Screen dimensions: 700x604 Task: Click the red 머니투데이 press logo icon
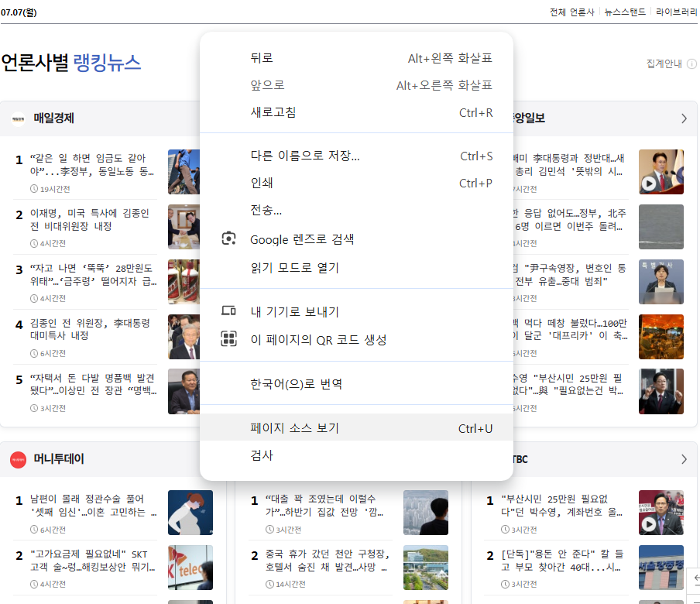[x=18, y=460]
